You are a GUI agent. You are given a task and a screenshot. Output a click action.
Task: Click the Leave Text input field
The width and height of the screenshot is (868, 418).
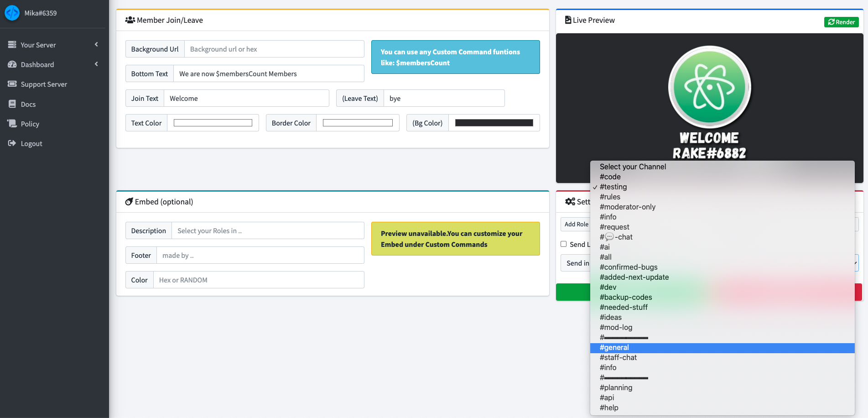(x=444, y=98)
